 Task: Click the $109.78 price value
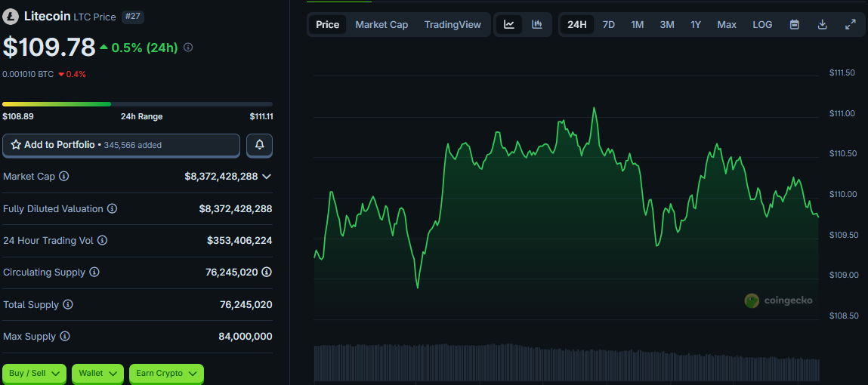pyautogui.click(x=48, y=47)
